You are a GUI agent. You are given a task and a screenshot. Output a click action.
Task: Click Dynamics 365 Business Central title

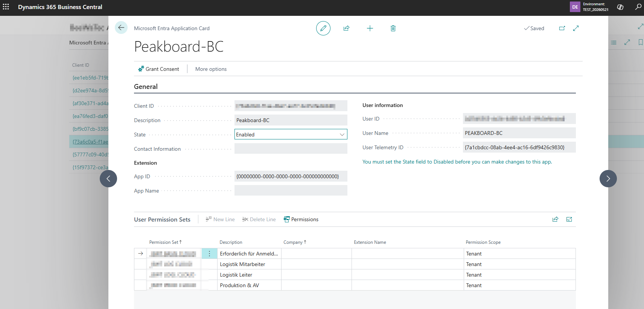pyautogui.click(x=60, y=7)
